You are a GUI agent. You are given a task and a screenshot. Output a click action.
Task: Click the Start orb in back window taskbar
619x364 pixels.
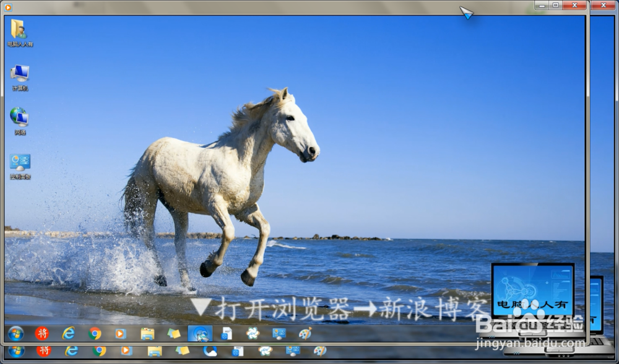tap(16, 352)
